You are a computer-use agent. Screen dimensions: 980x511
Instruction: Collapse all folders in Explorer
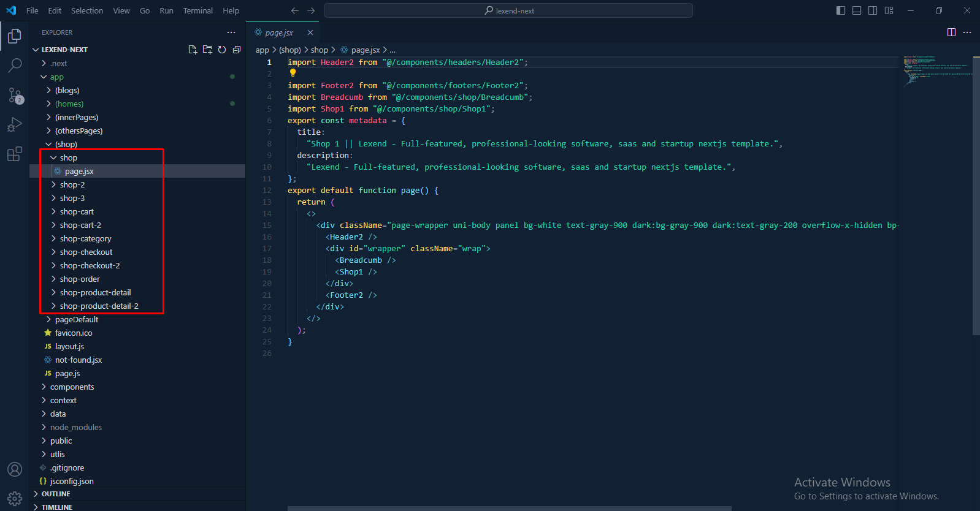pyautogui.click(x=237, y=50)
